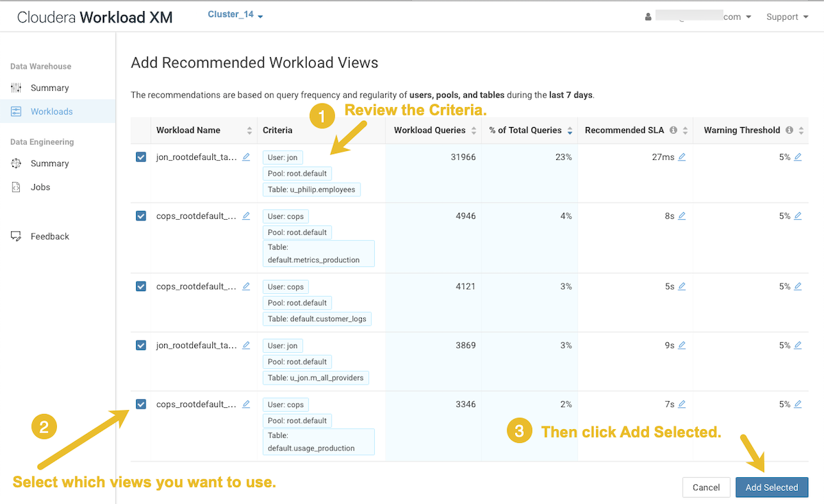Open the Cluster_14 dropdown
Viewport: 824px width, 504px height.
point(236,15)
